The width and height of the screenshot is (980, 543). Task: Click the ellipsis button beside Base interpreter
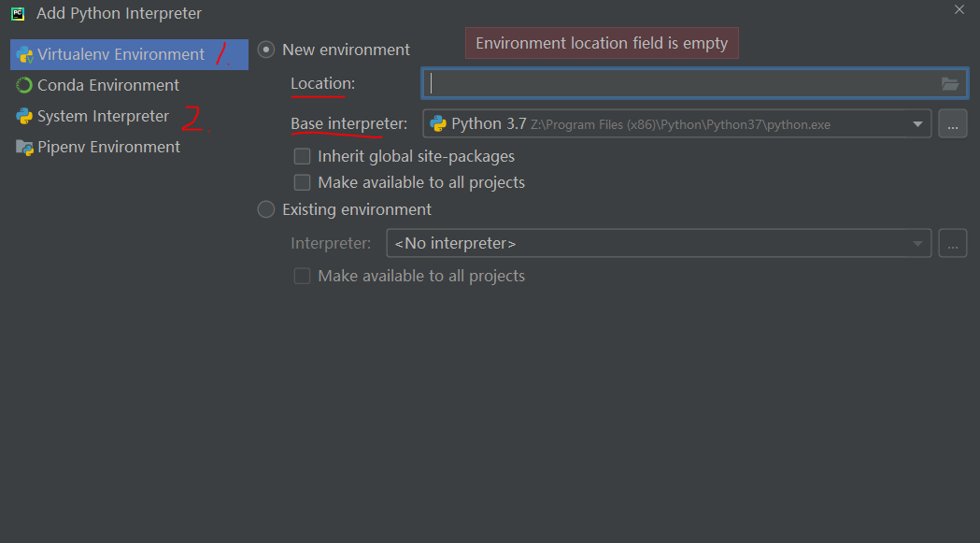click(953, 122)
